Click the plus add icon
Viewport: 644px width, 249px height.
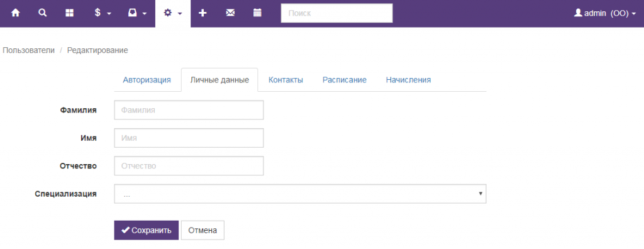coord(203,13)
